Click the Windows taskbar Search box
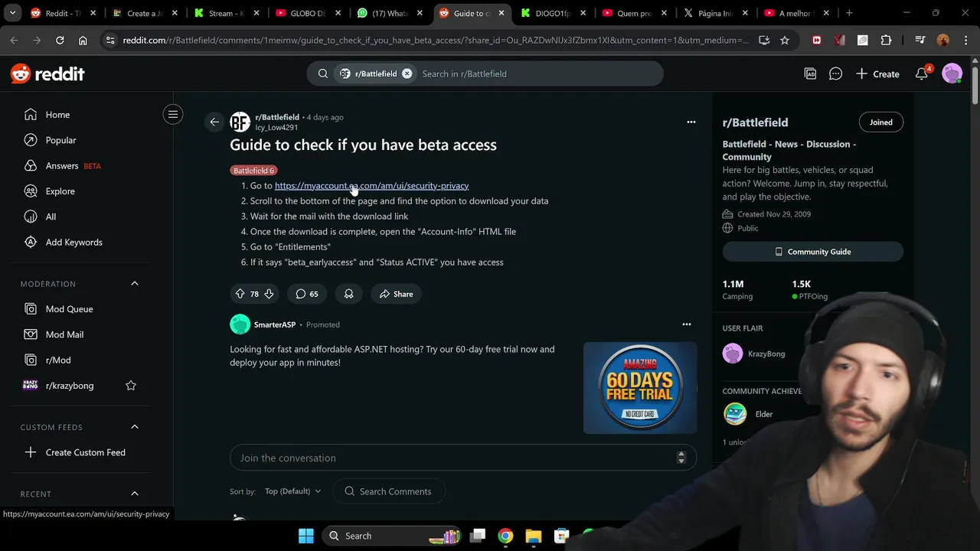The height and width of the screenshot is (551, 980). pos(390,536)
